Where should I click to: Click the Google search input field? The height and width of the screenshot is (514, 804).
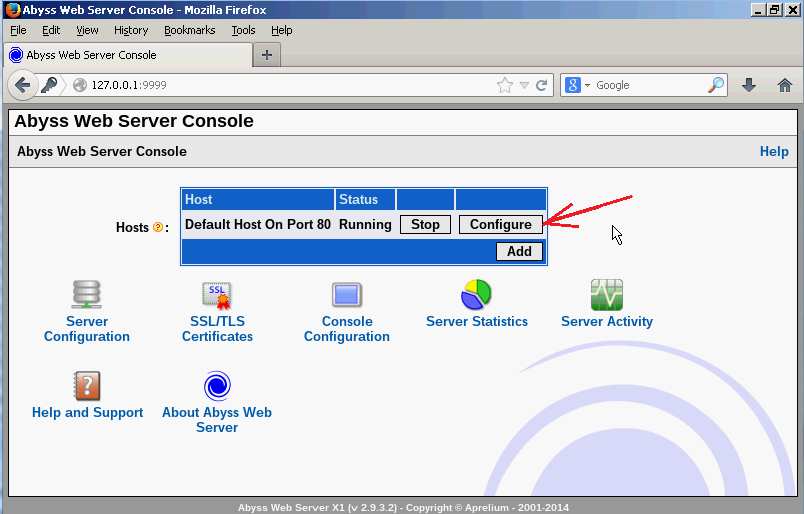tap(649, 85)
